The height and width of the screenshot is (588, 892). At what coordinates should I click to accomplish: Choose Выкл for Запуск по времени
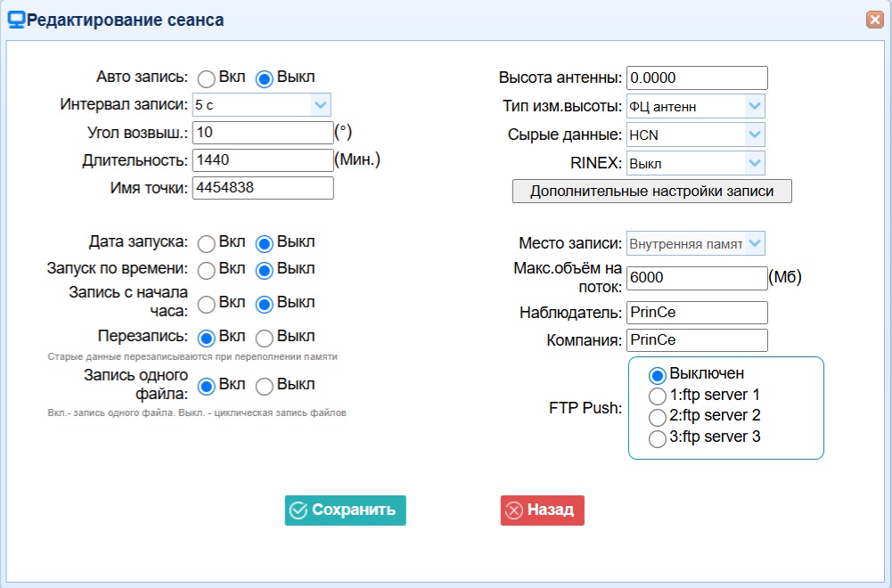click(264, 270)
